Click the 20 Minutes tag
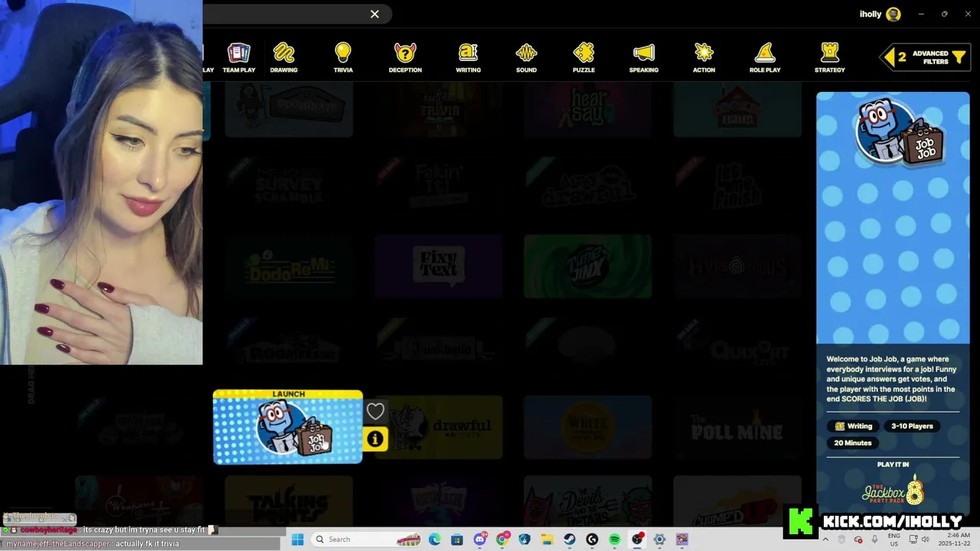The width and height of the screenshot is (980, 551). coord(853,443)
